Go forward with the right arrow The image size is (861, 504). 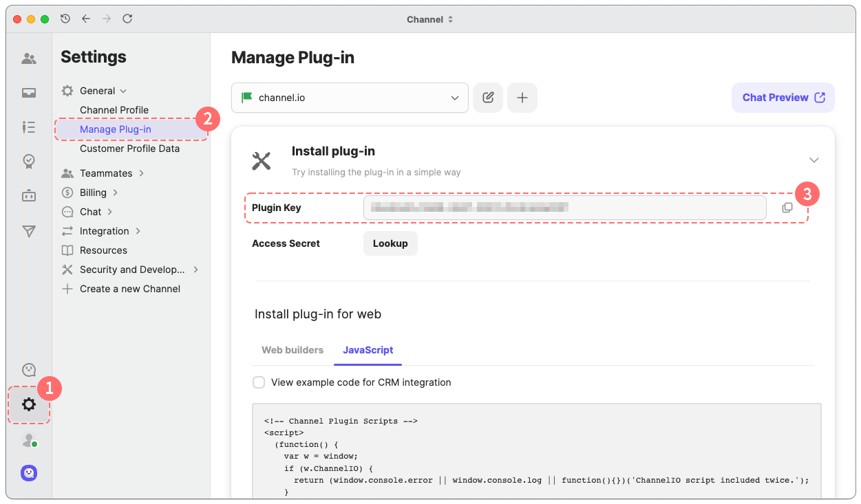pyautogui.click(x=107, y=19)
